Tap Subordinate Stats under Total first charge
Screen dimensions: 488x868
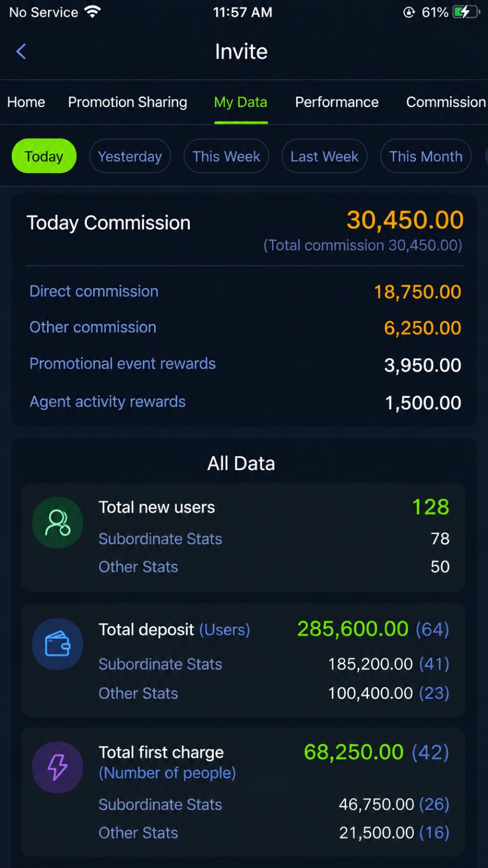click(160, 805)
